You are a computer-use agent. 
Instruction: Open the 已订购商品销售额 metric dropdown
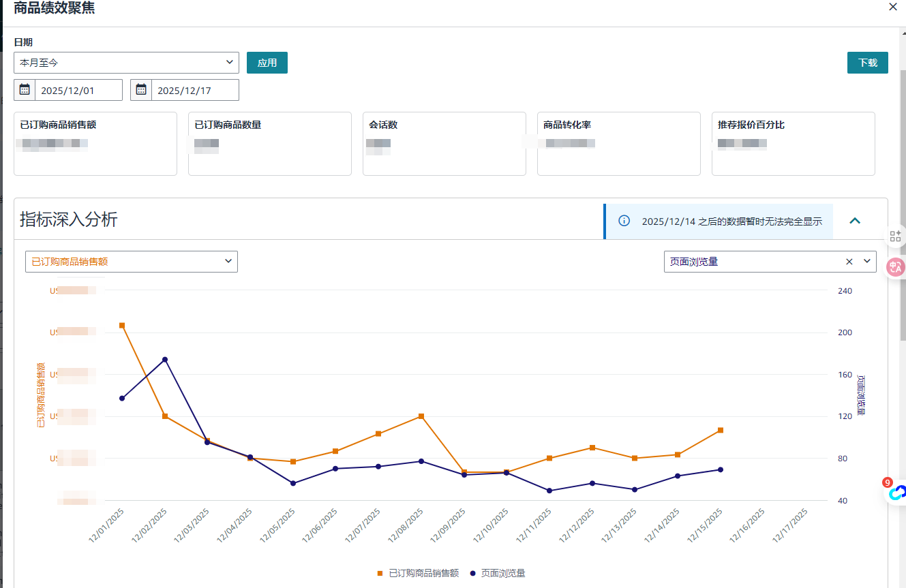tap(131, 262)
